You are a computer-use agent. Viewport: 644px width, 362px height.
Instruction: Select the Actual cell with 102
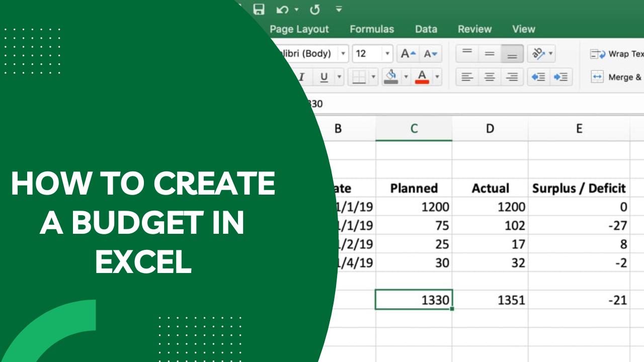coord(490,225)
